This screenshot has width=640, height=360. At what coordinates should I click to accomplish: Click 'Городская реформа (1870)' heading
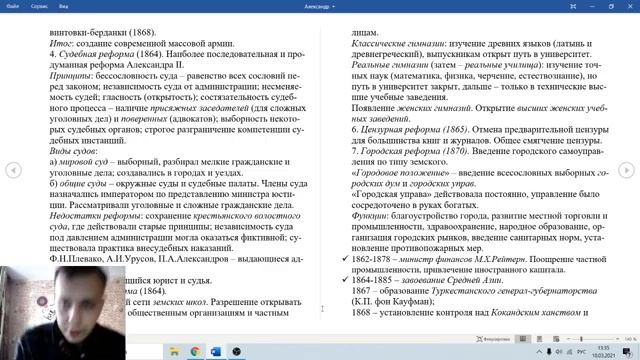[x=414, y=151]
